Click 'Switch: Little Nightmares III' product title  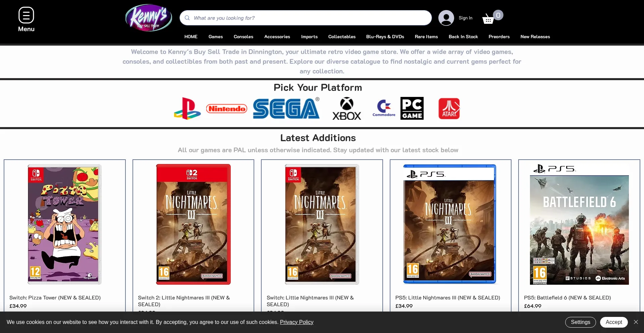[310, 301]
